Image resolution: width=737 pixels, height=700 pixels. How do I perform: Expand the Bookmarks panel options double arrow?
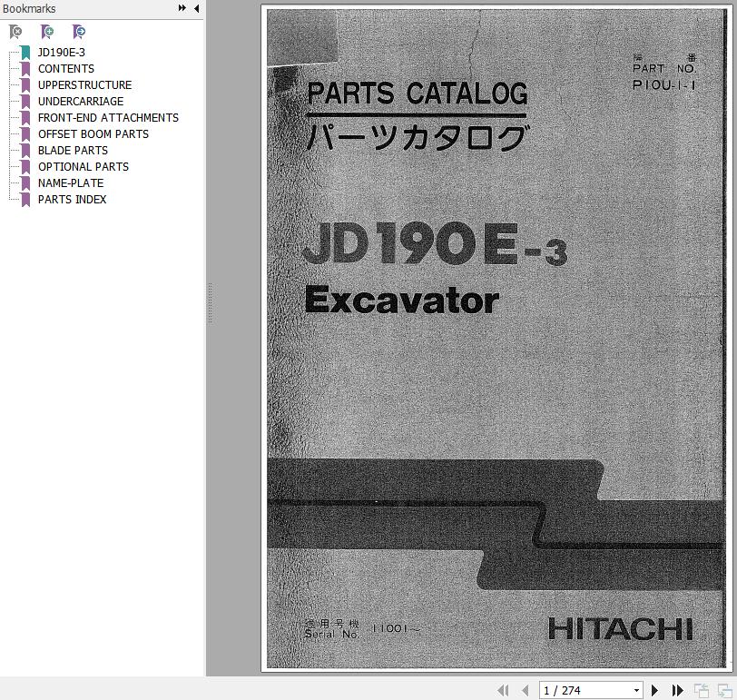click(182, 8)
